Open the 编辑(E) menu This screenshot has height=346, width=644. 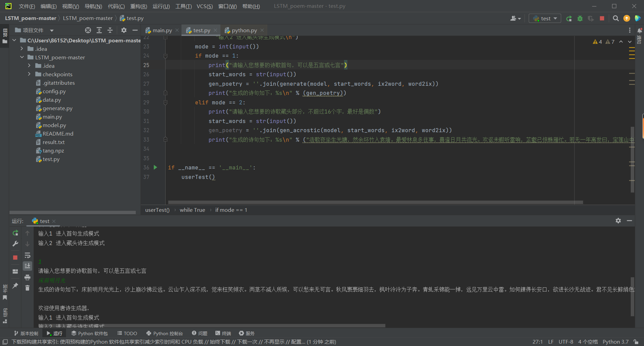coord(48,6)
